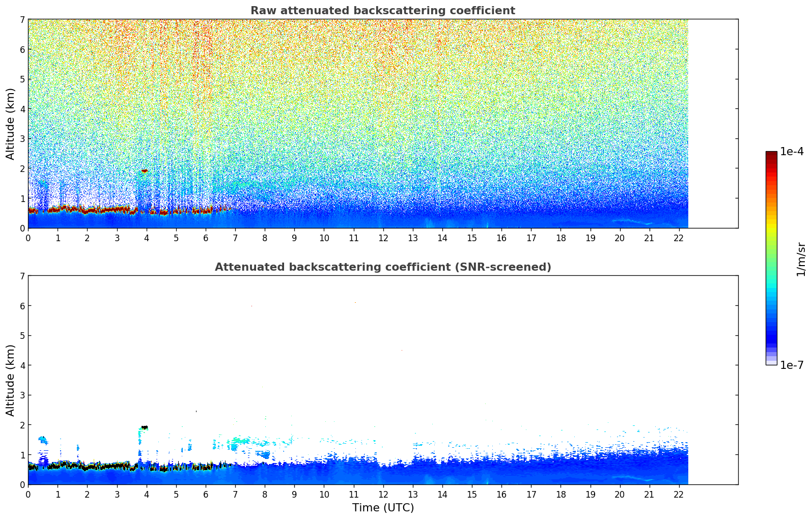
Task: Click the top plot's "Altitude (km)" label
Action: tap(11, 124)
